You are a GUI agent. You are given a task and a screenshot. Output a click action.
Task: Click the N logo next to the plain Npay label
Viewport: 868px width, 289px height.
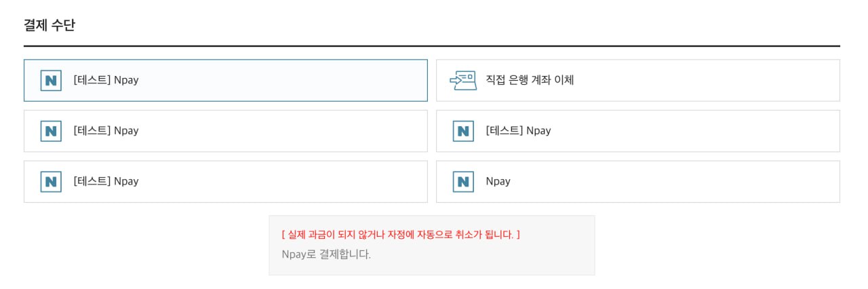(x=463, y=181)
